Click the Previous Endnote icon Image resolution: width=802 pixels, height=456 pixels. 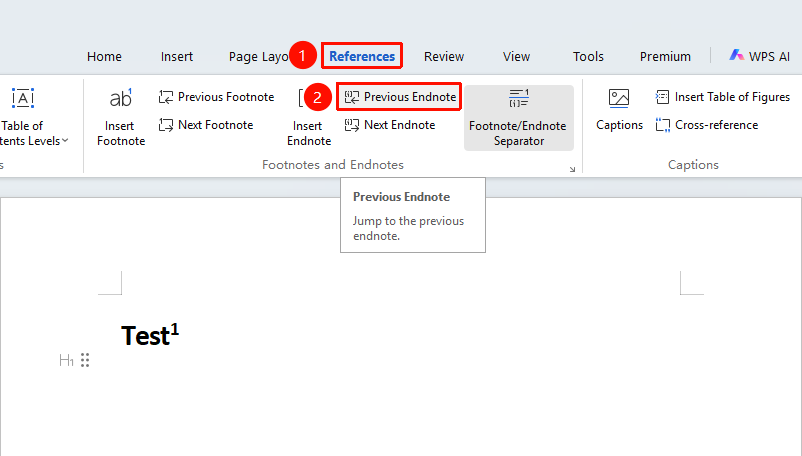click(352, 97)
